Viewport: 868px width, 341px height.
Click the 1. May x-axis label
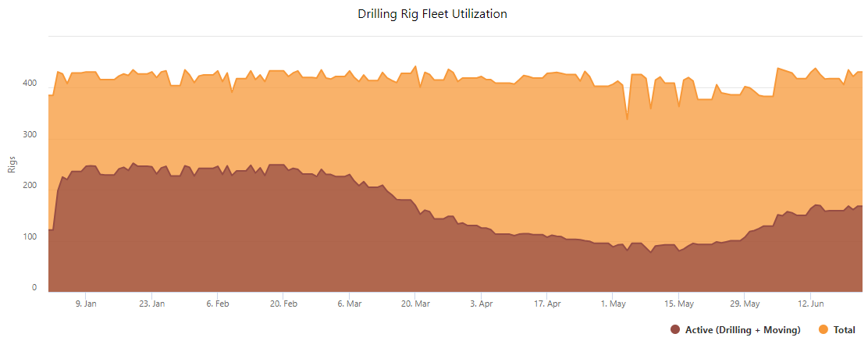point(613,304)
